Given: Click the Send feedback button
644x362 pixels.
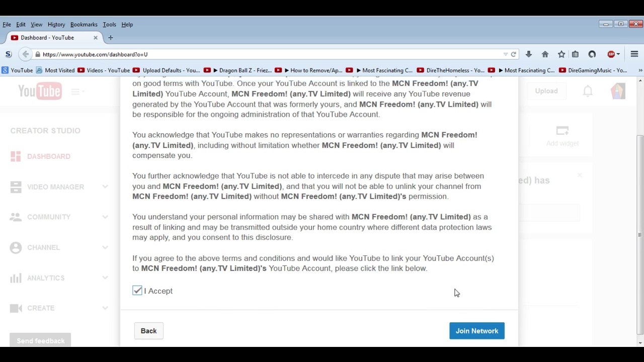Looking at the screenshot, I should click(40, 341).
